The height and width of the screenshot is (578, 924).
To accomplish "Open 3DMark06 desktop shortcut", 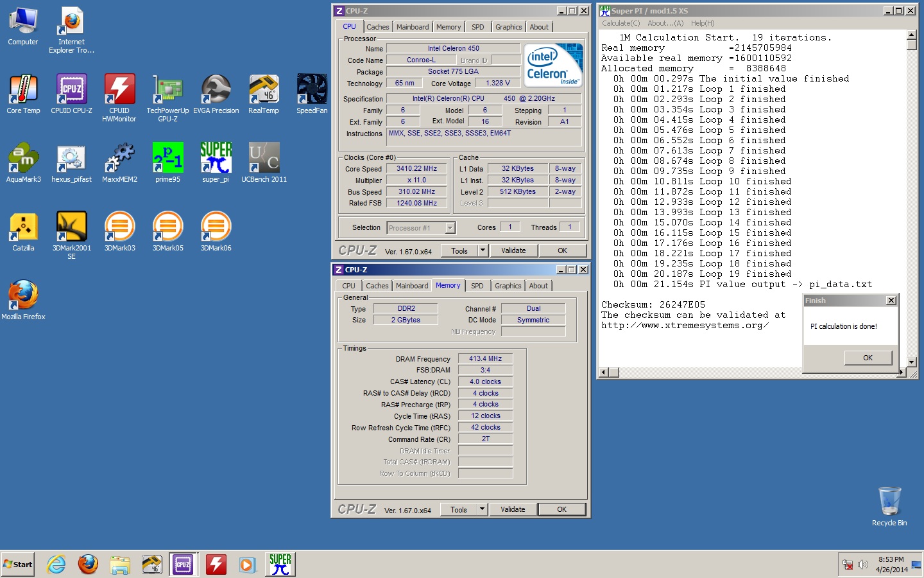I will (x=216, y=232).
